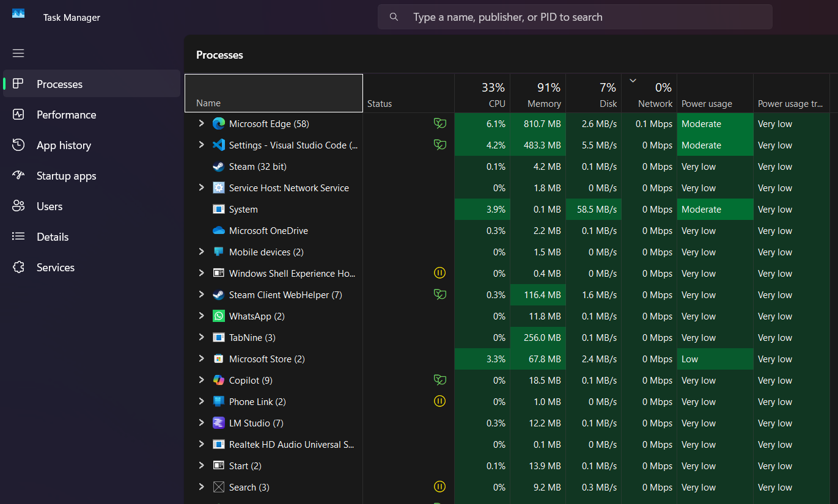Expand the LM Studio process group
The height and width of the screenshot is (504, 838).
tap(201, 423)
